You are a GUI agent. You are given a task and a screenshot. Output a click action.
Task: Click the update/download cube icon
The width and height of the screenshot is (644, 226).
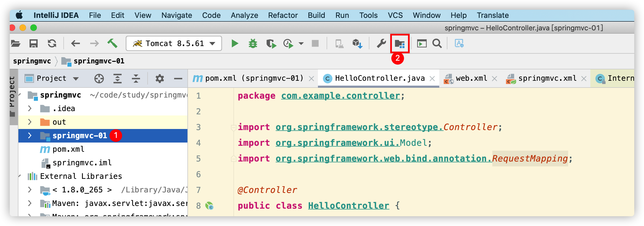(357, 43)
